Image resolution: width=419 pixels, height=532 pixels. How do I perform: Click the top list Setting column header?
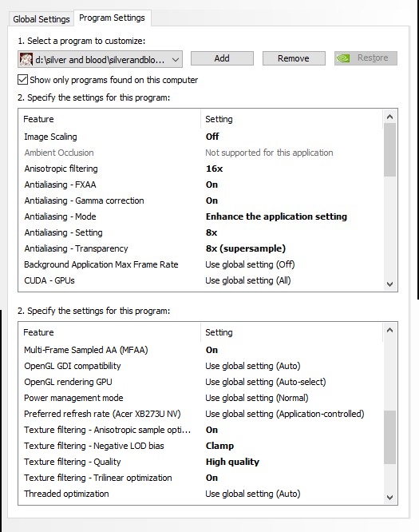tap(291, 119)
